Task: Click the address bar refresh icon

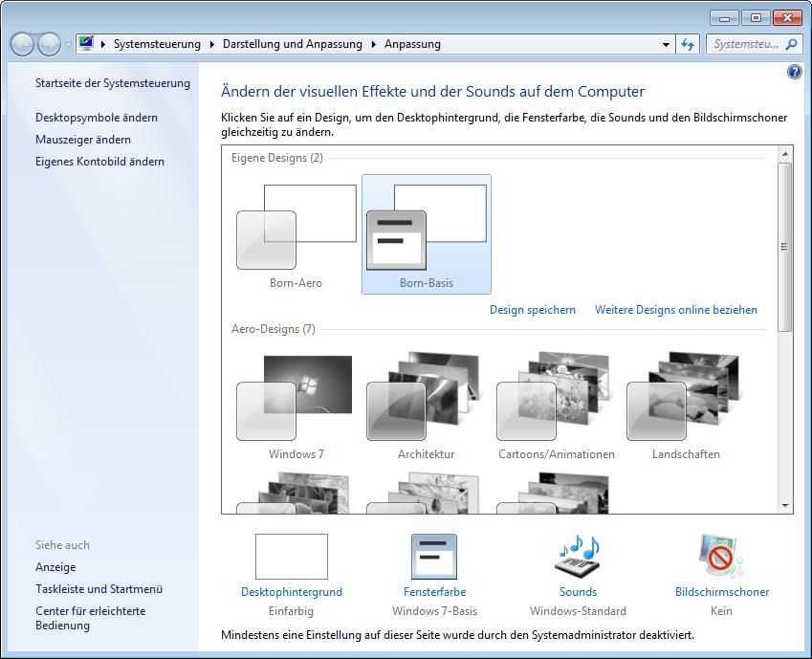Action: pyautogui.click(x=688, y=45)
